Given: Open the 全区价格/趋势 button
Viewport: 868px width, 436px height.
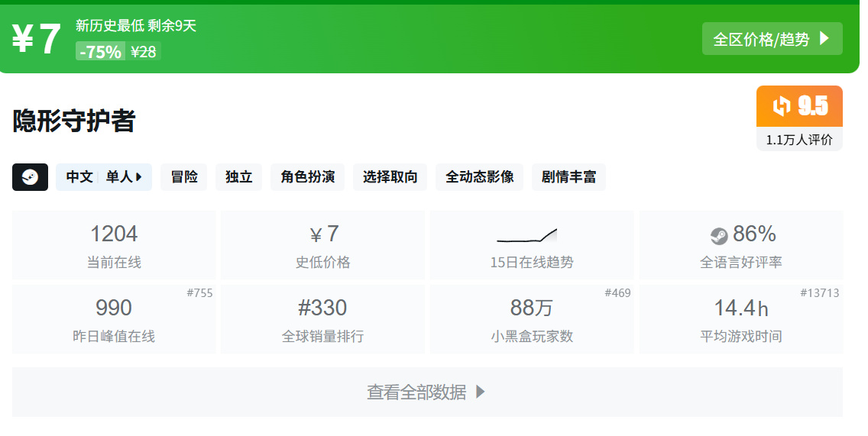Looking at the screenshot, I should coord(772,39).
